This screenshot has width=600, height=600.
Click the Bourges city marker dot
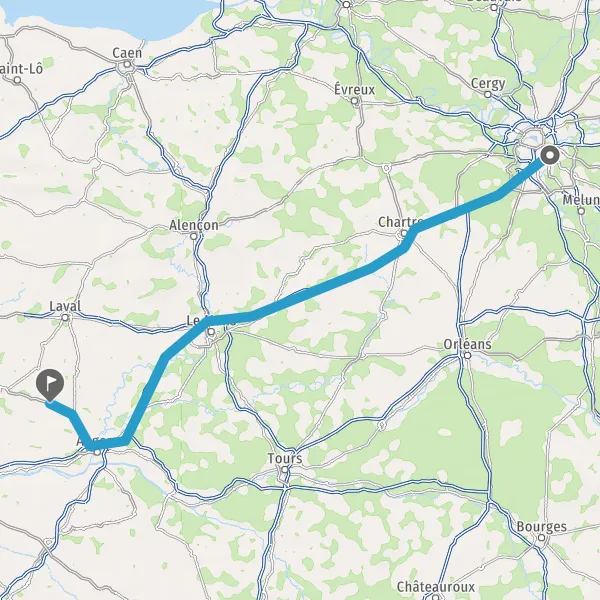click(x=541, y=538)
